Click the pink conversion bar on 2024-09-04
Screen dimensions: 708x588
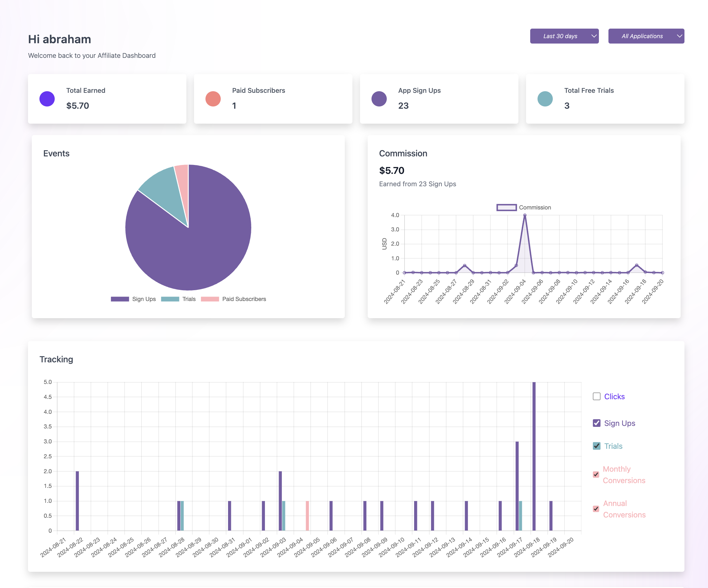click(307, 516)
